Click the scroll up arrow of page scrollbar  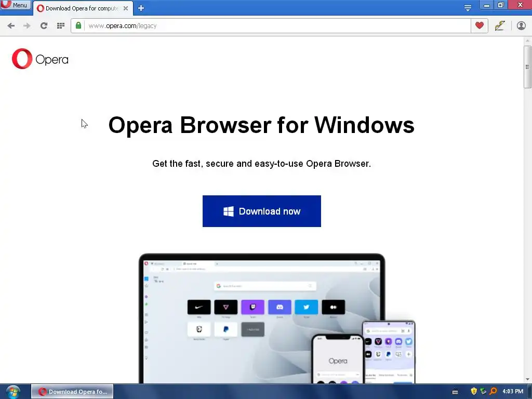[x=527, y=41]
